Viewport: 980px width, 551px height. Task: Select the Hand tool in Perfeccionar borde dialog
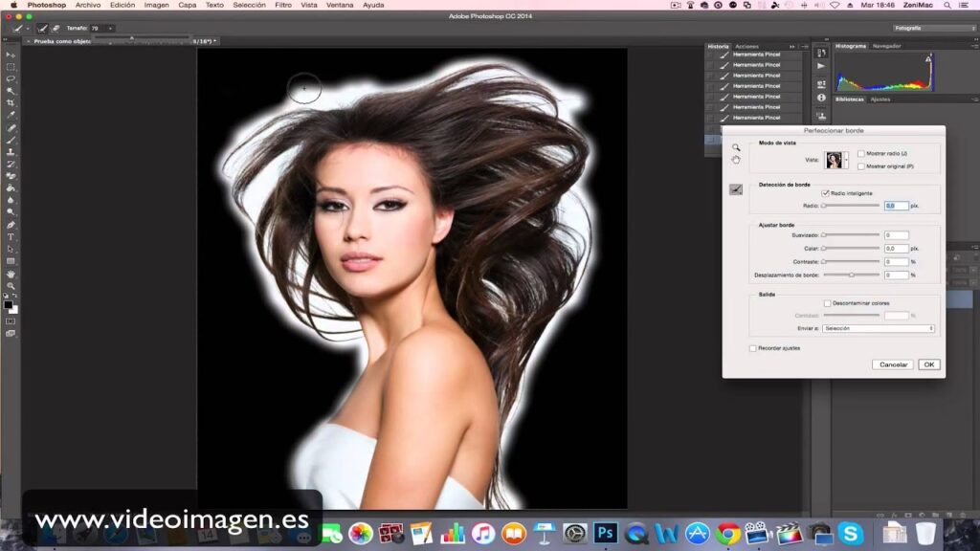point(736,160)
